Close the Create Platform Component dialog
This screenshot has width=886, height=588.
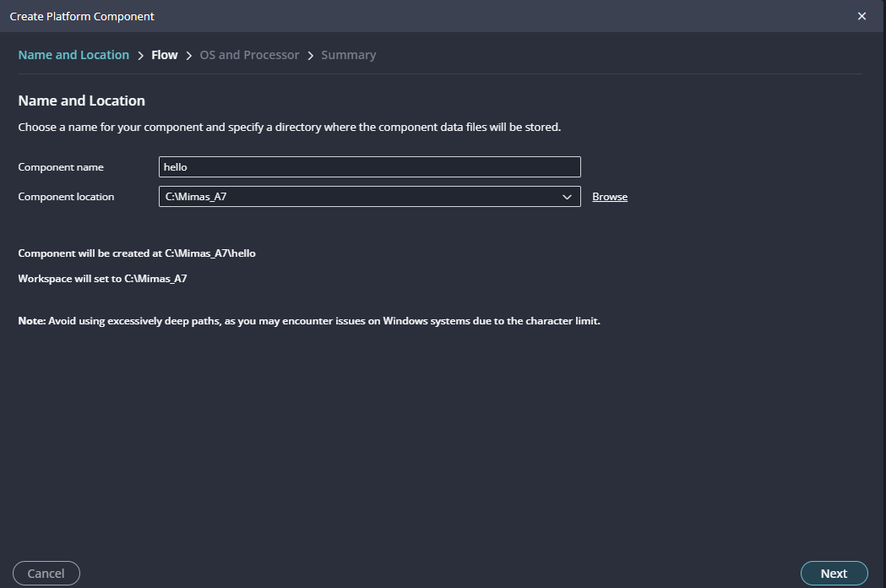coord(862,16)
